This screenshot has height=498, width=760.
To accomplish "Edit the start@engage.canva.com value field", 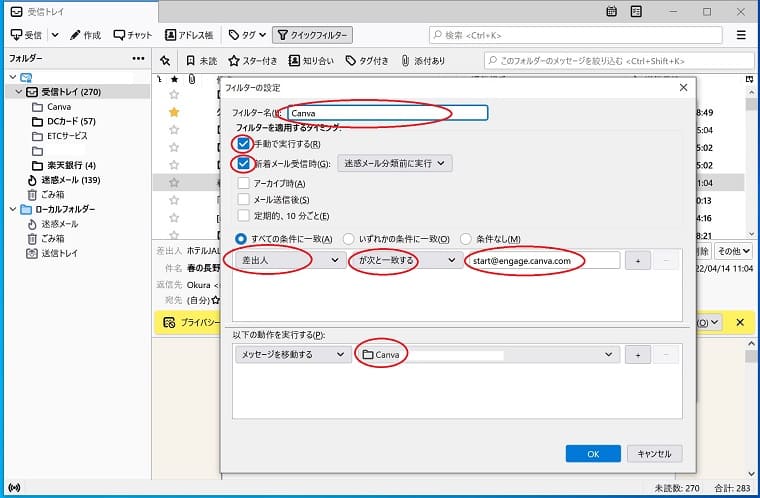I will (543, 261).
